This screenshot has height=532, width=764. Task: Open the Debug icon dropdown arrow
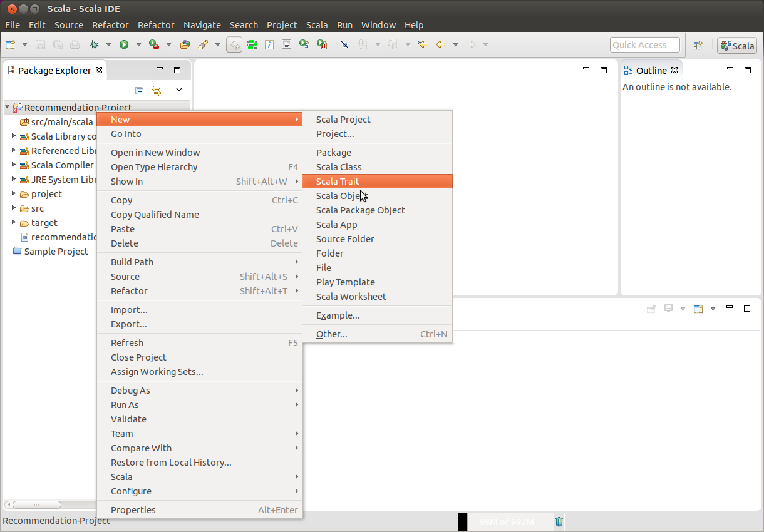point(108,44)
